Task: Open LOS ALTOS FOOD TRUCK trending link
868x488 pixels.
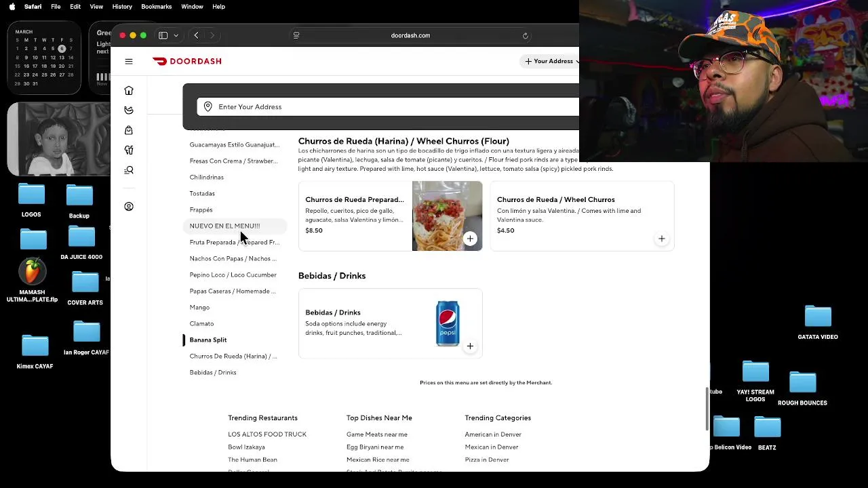Action: pos(267,434)
